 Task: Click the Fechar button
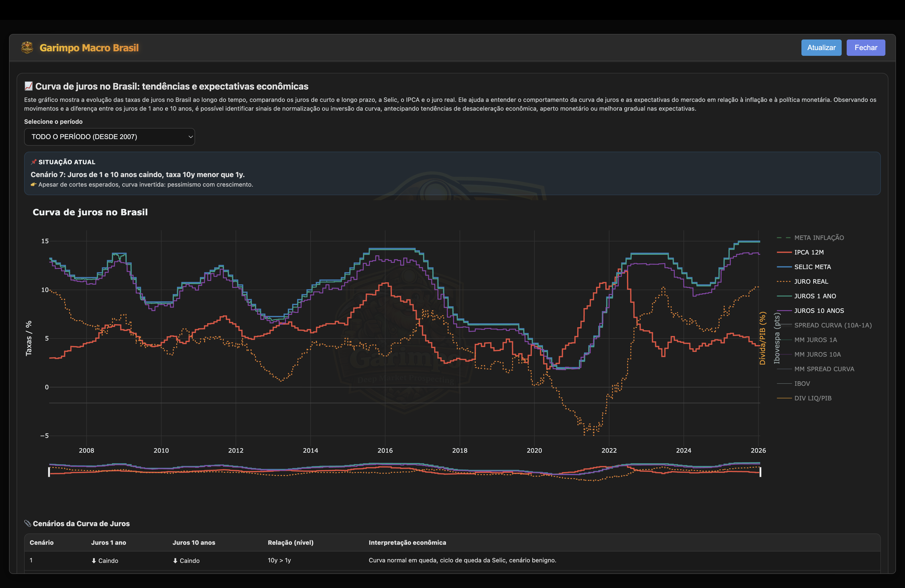tap(866, 47)
